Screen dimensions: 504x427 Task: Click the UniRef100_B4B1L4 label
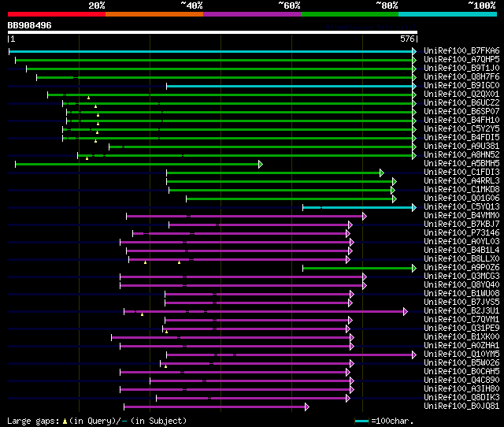point(461,251)
